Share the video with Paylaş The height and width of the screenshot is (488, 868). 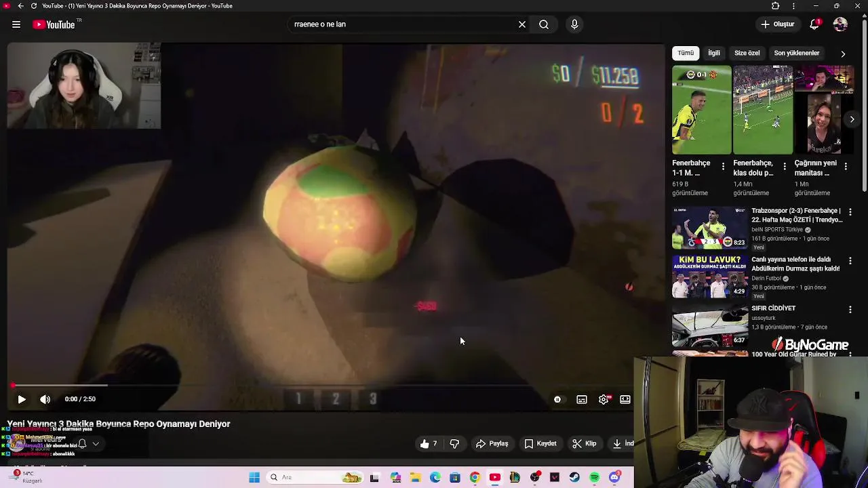[492, 444]
